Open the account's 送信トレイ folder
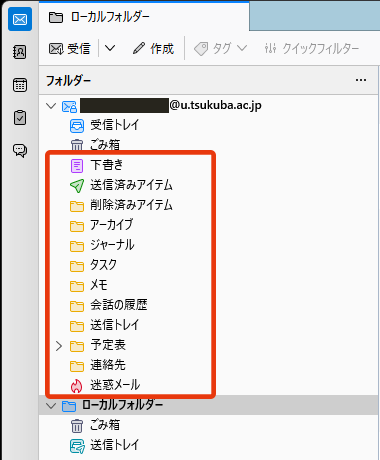 pos(209,325)
